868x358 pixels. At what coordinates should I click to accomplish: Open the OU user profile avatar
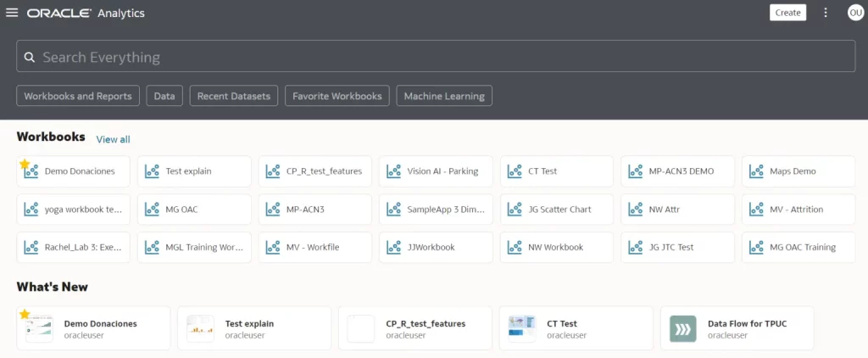pyautogui.click(x=854, y=13)
